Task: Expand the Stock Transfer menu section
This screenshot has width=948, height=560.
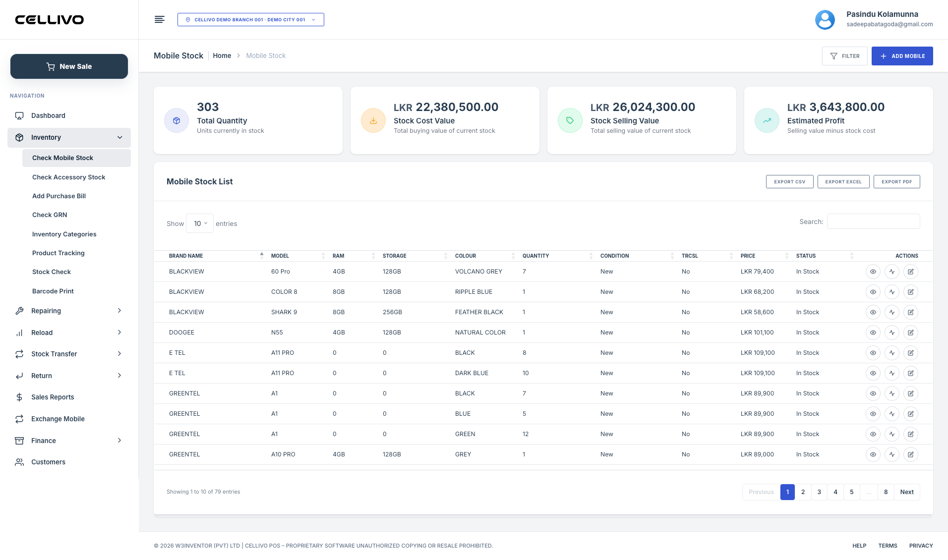Action: 69,354
